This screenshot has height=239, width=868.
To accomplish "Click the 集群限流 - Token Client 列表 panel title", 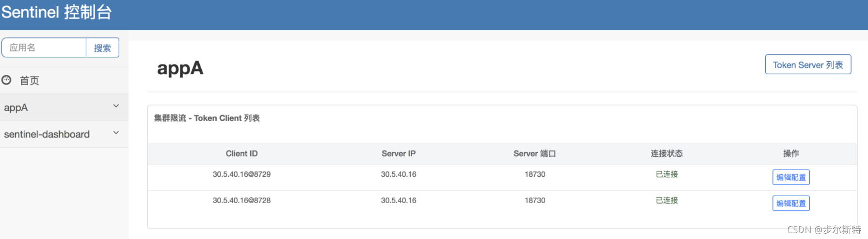I will tap(207, 118).
